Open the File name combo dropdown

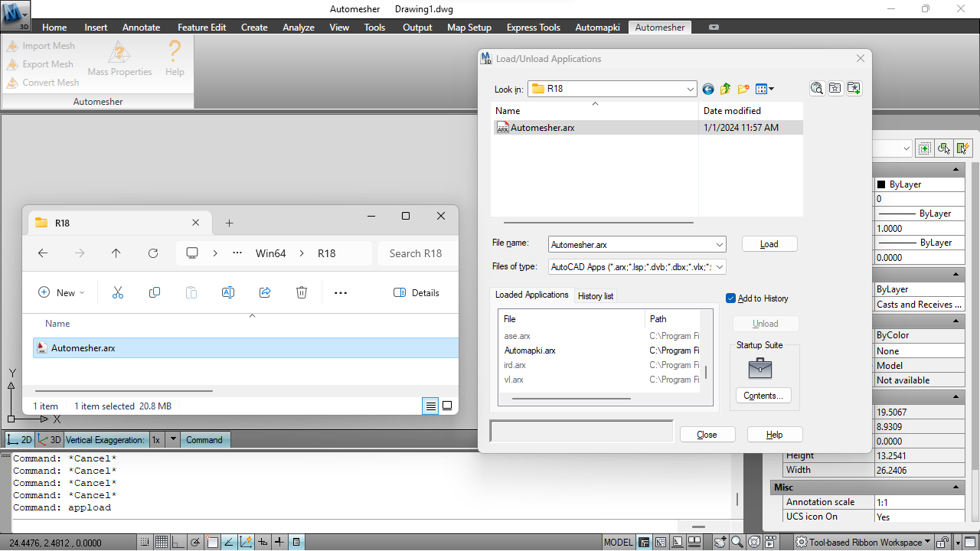tap(719, 245)
